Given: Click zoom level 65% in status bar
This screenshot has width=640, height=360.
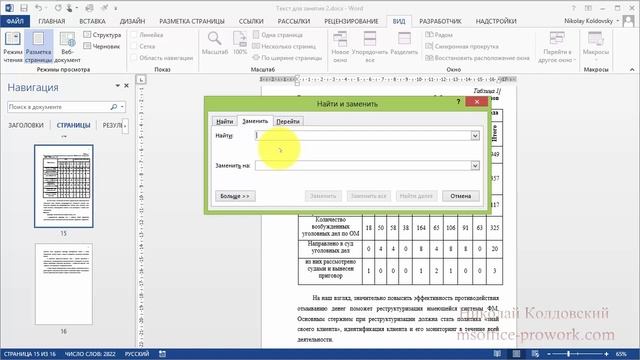Looking at the screenshot, I should point(622,354).
